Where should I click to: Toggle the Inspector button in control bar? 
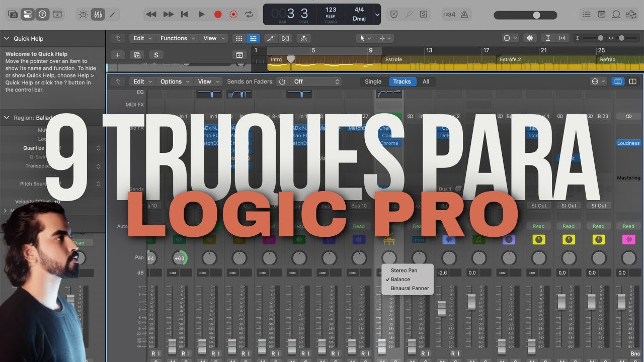click(x=28, y=15)
